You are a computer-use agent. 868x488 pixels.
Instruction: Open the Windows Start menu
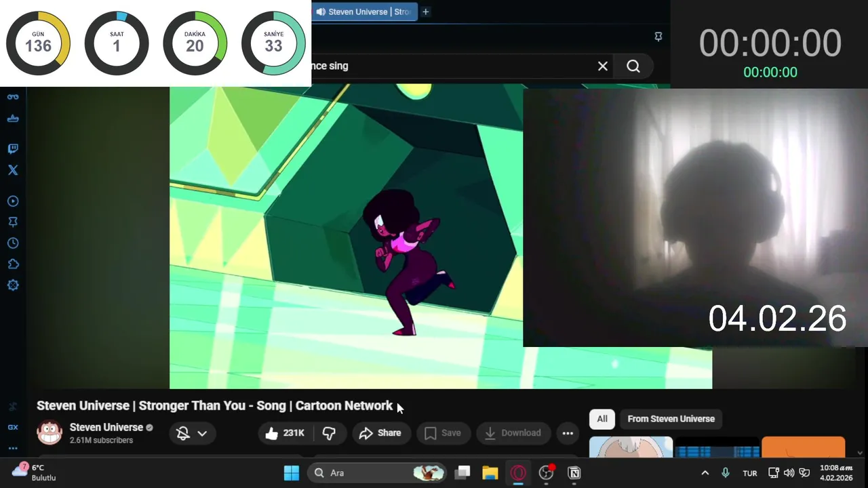[x=292, y=473]
